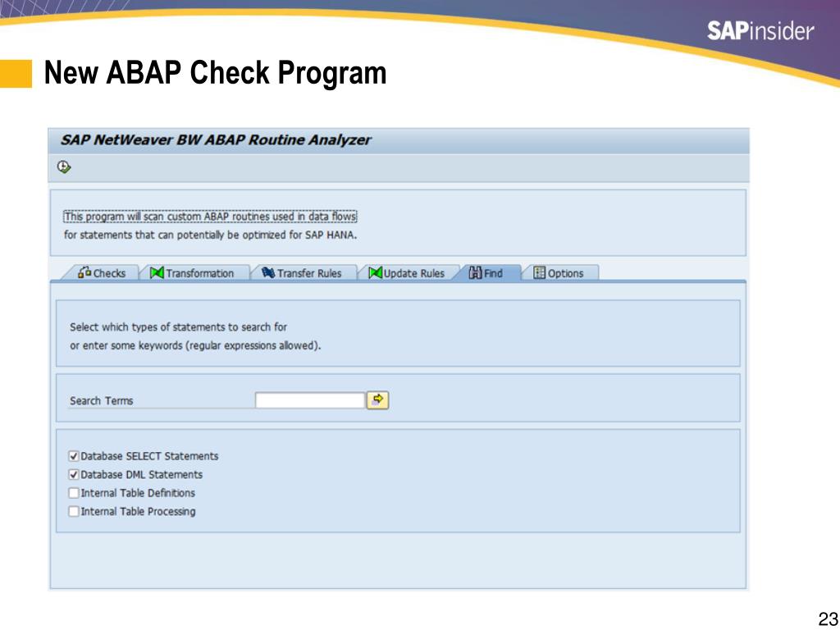Select the Update Rules tab
Image resolution: width=840 pixels, height=630 pixels.
point(407,273)
